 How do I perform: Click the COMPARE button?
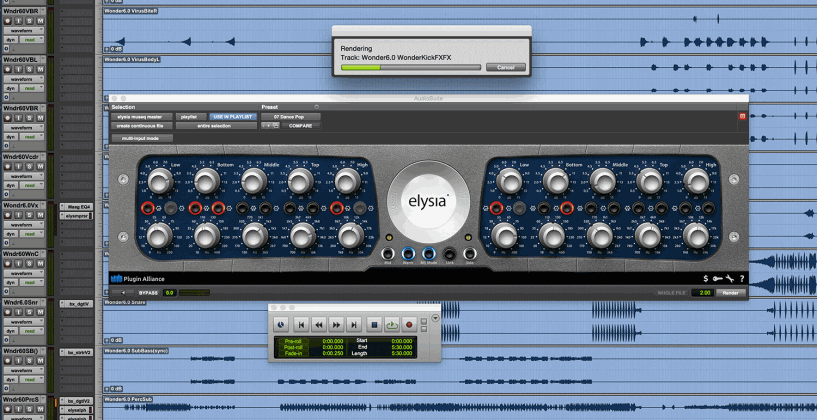[x=301, y=126]
